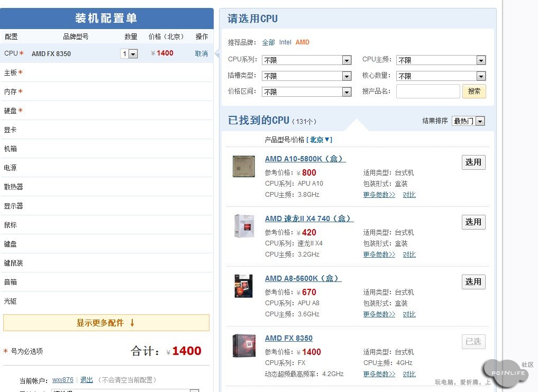Filter brands by Intel

(285, 42)
